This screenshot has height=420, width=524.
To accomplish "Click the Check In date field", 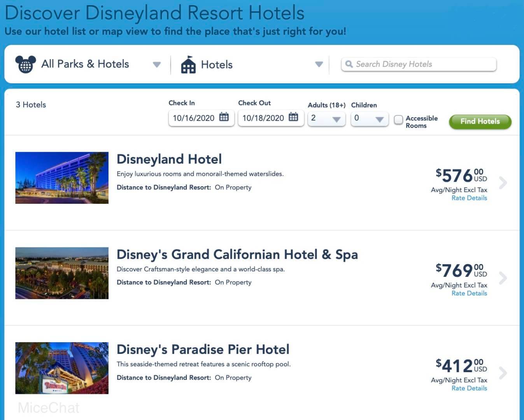I will point(201,118).
